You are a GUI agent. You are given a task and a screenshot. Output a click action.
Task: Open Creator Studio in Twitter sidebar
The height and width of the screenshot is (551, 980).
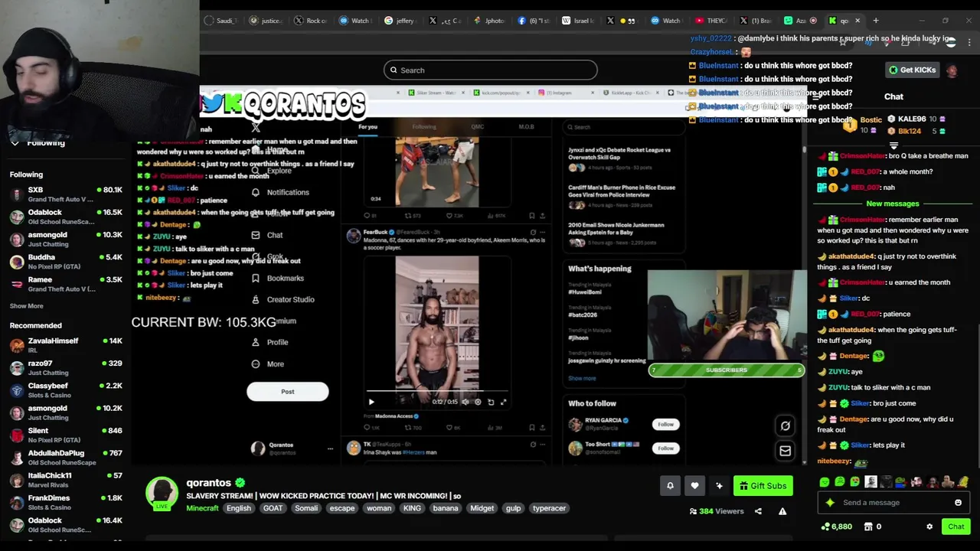[x=283, y=299]
